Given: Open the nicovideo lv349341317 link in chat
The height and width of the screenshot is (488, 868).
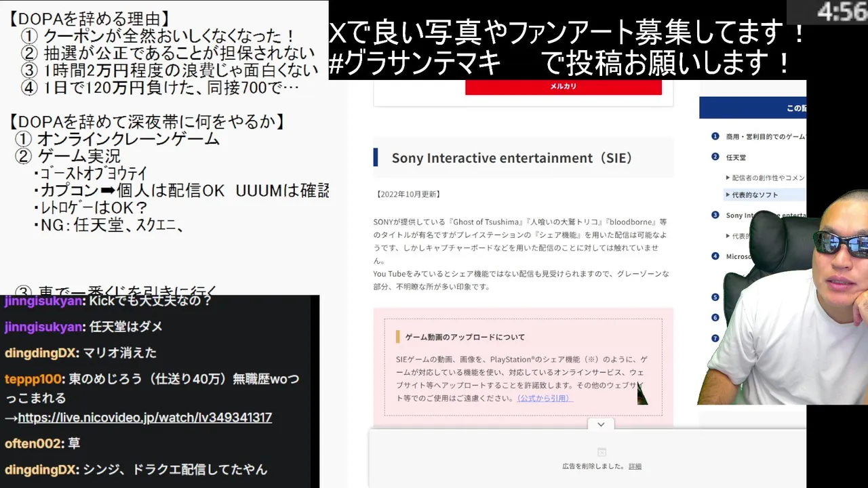Looking at the screenshot, I should tap(144, 418).
